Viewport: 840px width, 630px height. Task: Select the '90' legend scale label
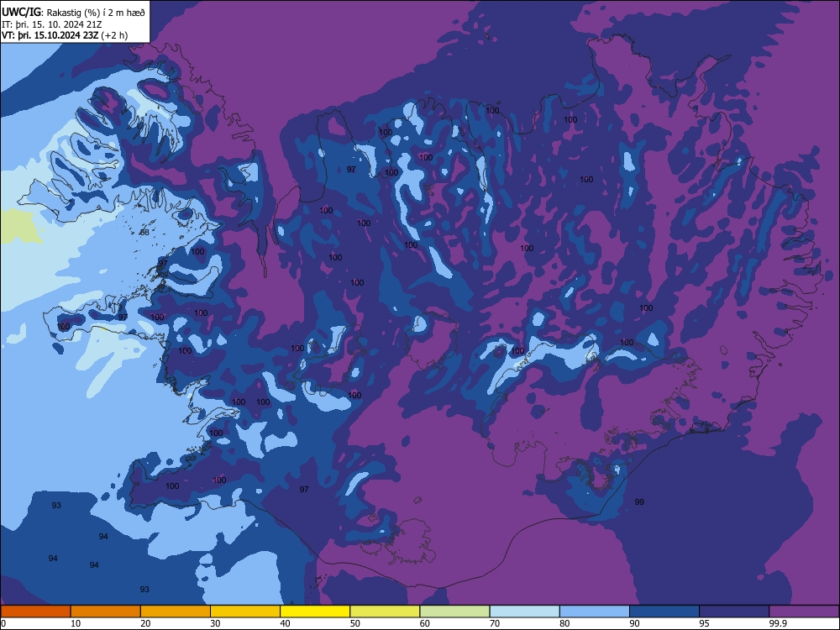coord(634,623)
